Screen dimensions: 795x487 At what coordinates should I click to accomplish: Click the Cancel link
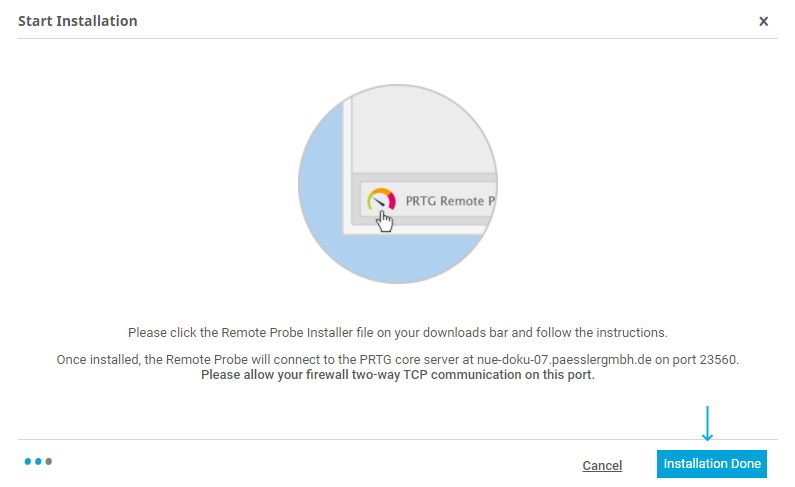click(x=602, y=465)
